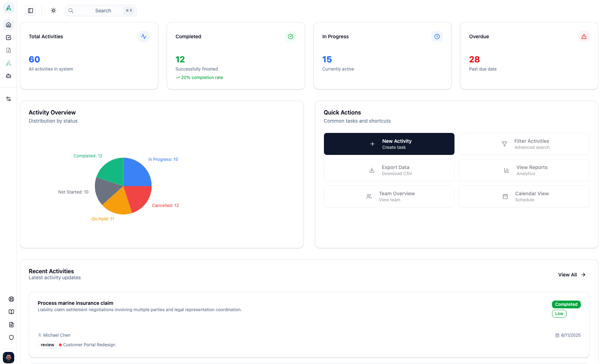Click Export Data to download CSV
Image resolution: width=601 pixels, height=364 pixels.
pos(389,170)
